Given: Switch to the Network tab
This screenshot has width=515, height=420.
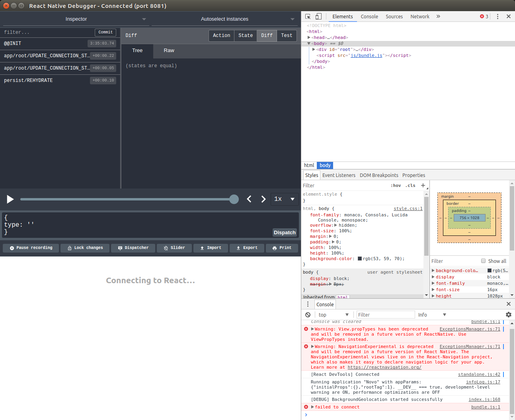Looking at the screenshot, I should 420,16.
